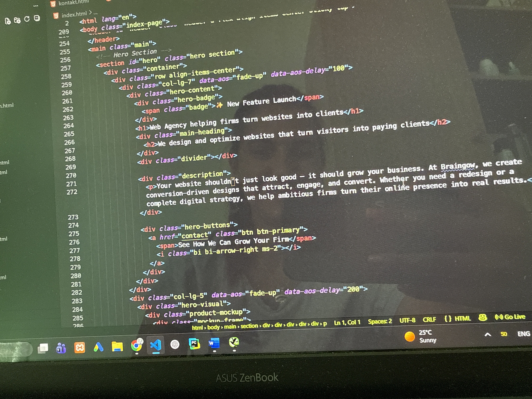Click the Ln 1, Col 1 position indicator

347,322
